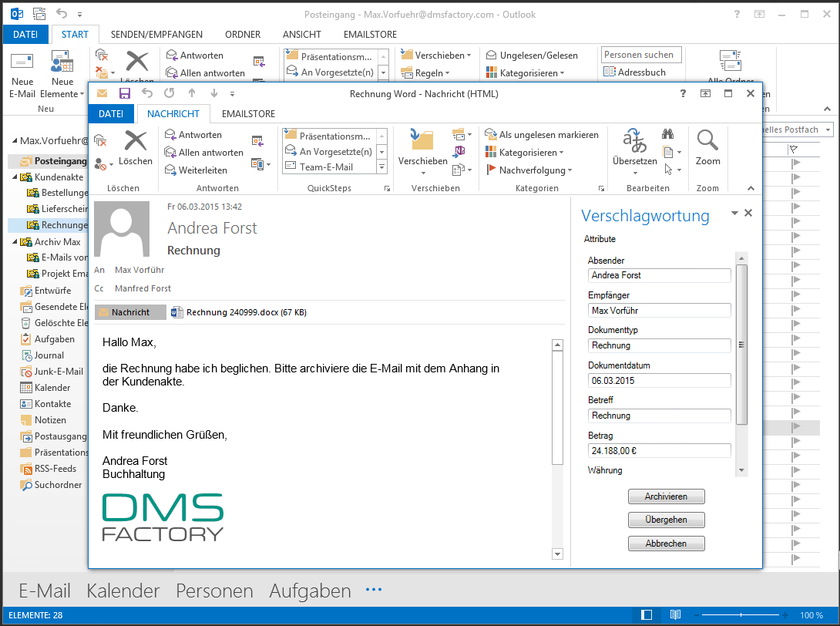Click Neue E-Mail in main Outlook window
This screenshot has width=840, height=626.
click(22, 75)
